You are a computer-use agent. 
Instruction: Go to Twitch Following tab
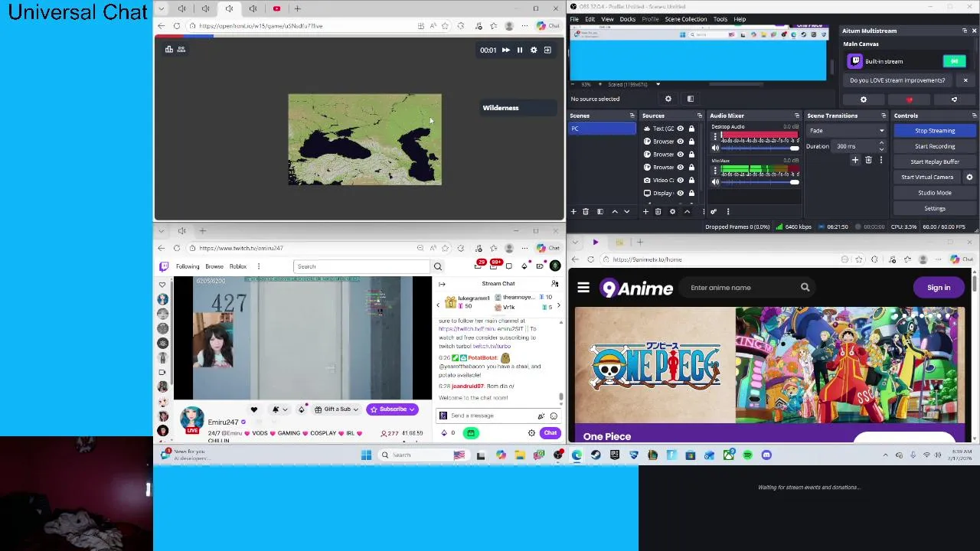(188, 266)
